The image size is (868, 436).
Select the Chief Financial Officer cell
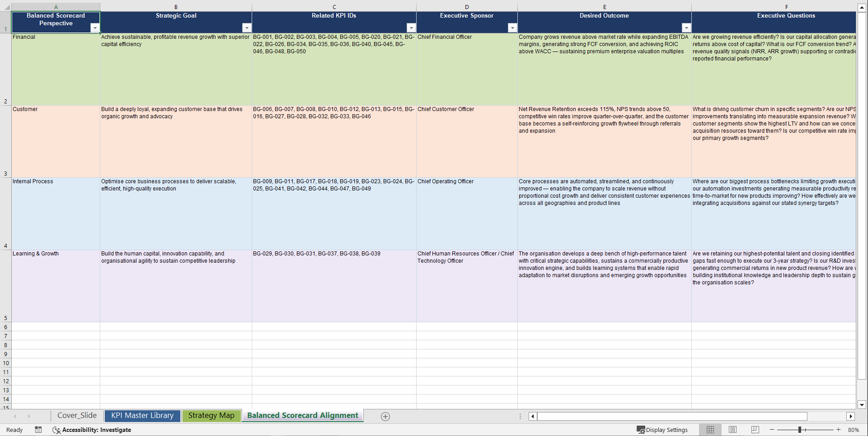point(467,70)
